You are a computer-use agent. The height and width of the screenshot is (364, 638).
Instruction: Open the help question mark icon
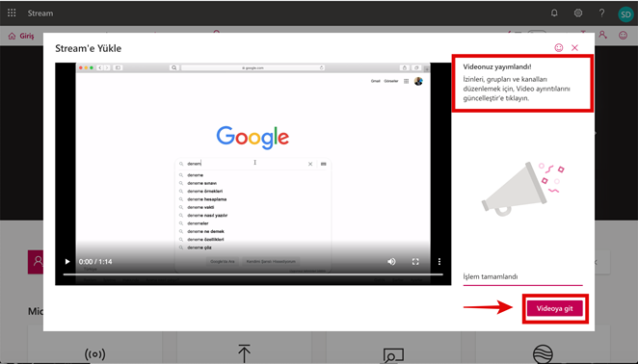(x=601, y=13)
